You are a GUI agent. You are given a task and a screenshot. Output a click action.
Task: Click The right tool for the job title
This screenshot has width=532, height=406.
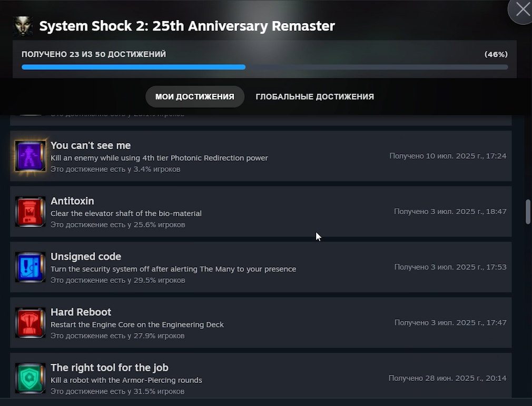point(109,368)
